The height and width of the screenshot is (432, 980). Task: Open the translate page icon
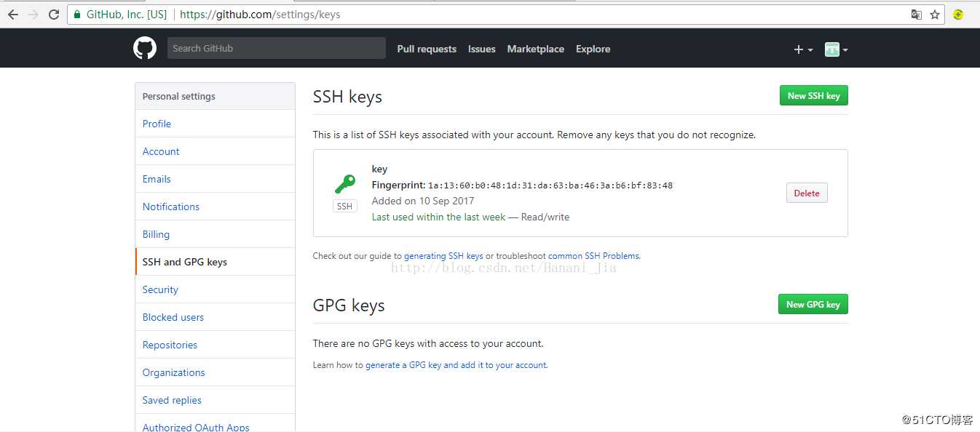click(x=917, y=15)
